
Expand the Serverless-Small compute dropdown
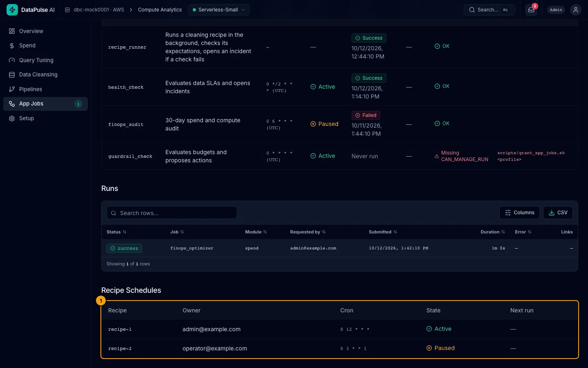219,10
